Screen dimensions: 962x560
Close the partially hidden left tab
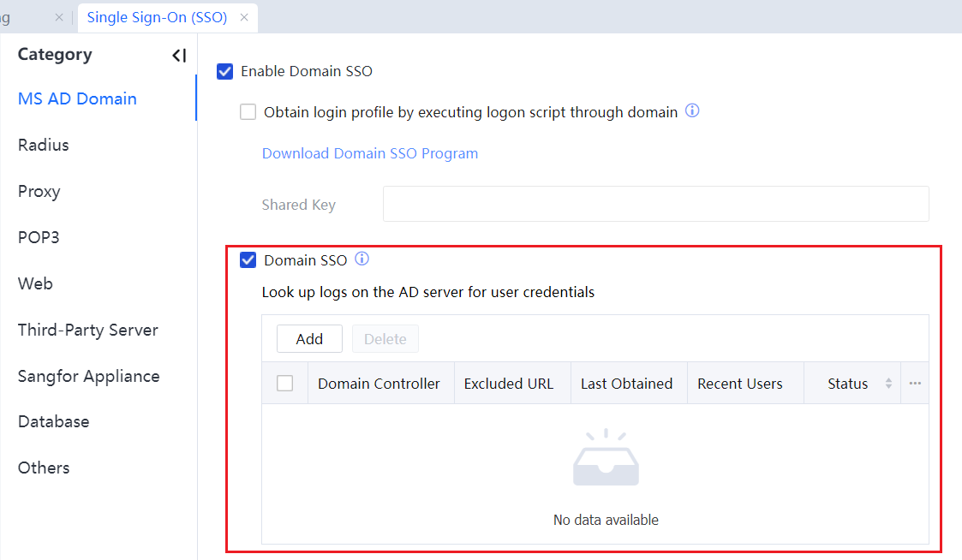(59, 17)
